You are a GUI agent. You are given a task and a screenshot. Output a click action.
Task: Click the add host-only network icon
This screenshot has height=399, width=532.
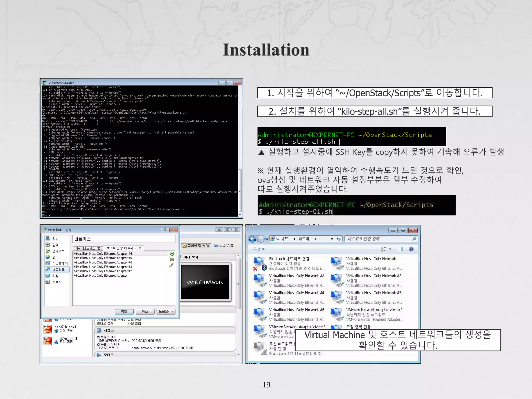171,254
